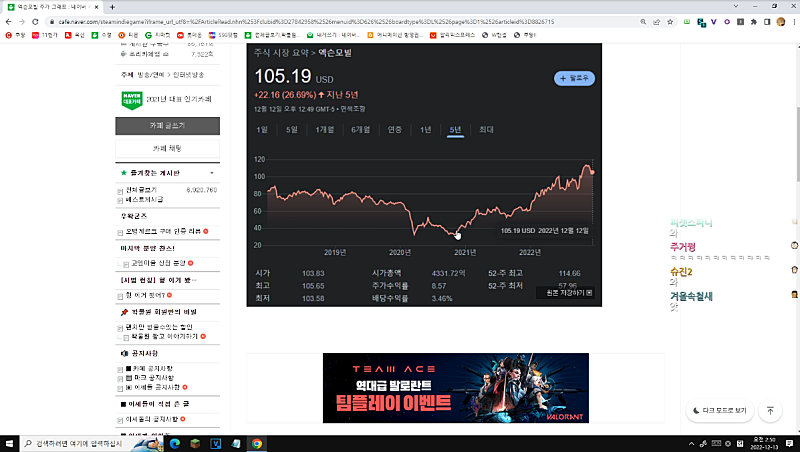Select the 5년 range tab
This screenshot has height=452, width=800.
tap(455, 130)
